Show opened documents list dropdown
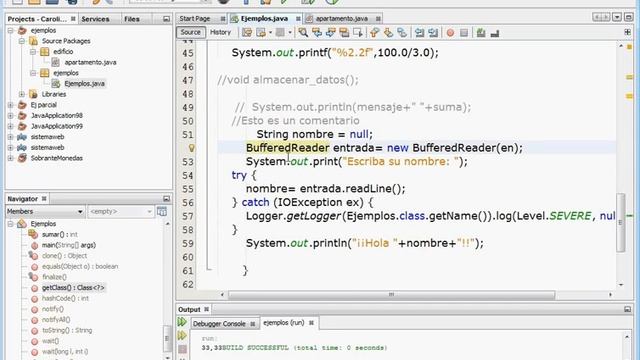Viewport: 640px width, 360px height. (617, 17)
